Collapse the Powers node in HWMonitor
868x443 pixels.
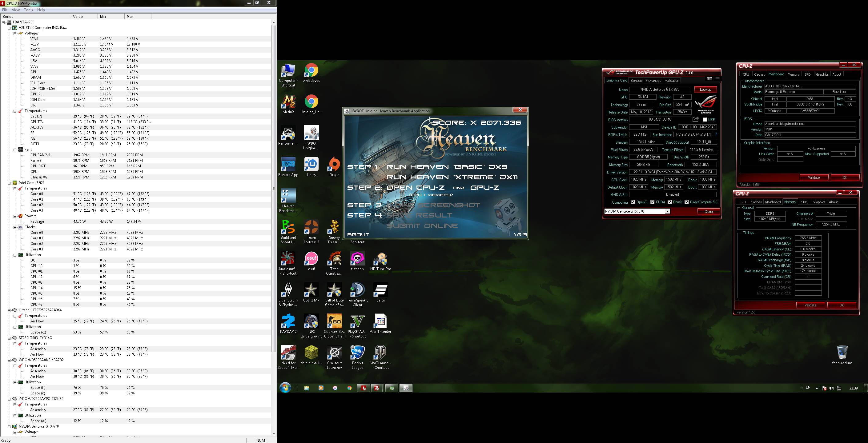tap(15, 216)
